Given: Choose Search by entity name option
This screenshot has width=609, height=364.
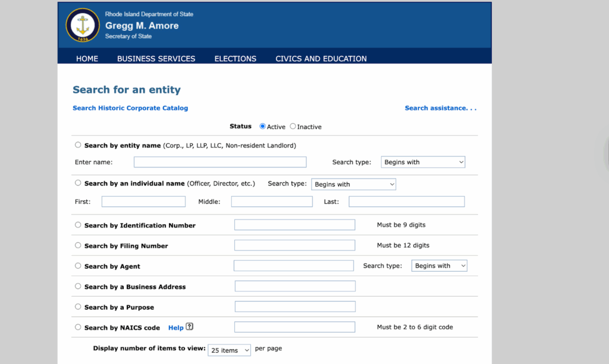Looking at the screenshot, I should tap(78, 145).
